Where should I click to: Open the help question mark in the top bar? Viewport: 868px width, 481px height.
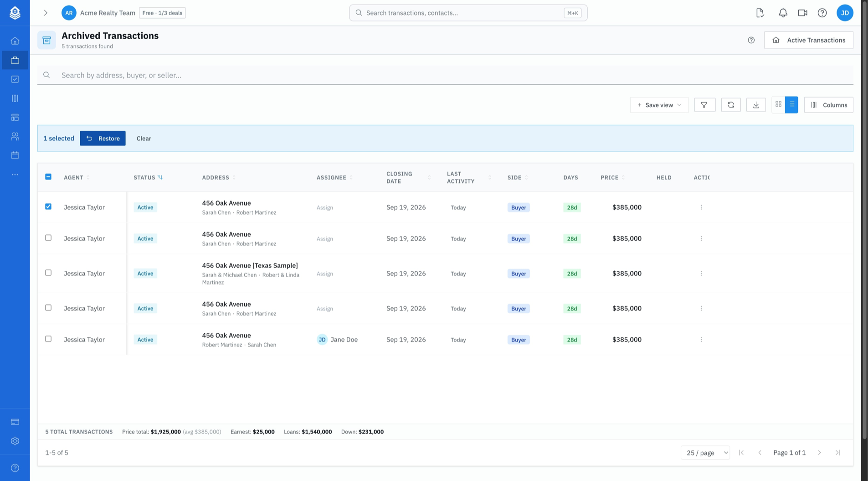(822, 13)
